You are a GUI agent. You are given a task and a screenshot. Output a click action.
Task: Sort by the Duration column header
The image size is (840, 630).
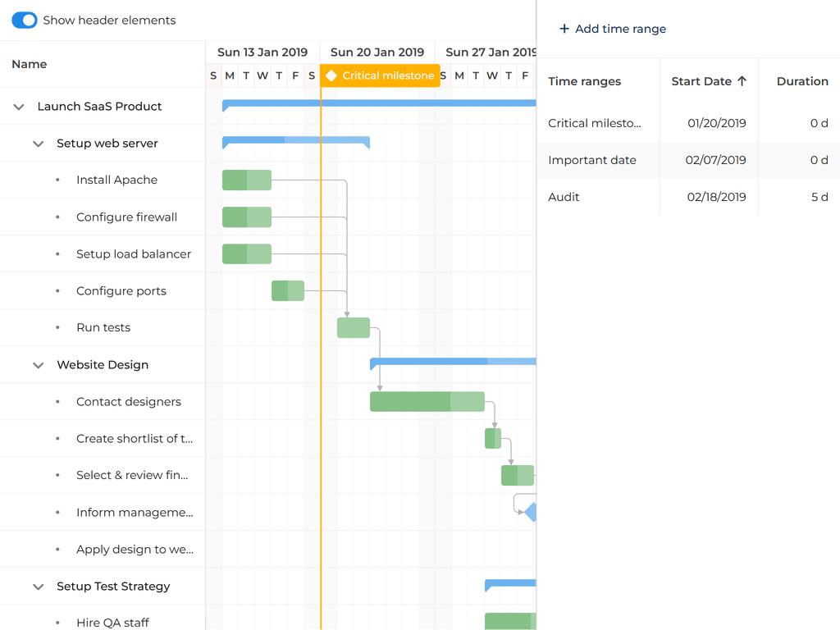click(801, 81)
